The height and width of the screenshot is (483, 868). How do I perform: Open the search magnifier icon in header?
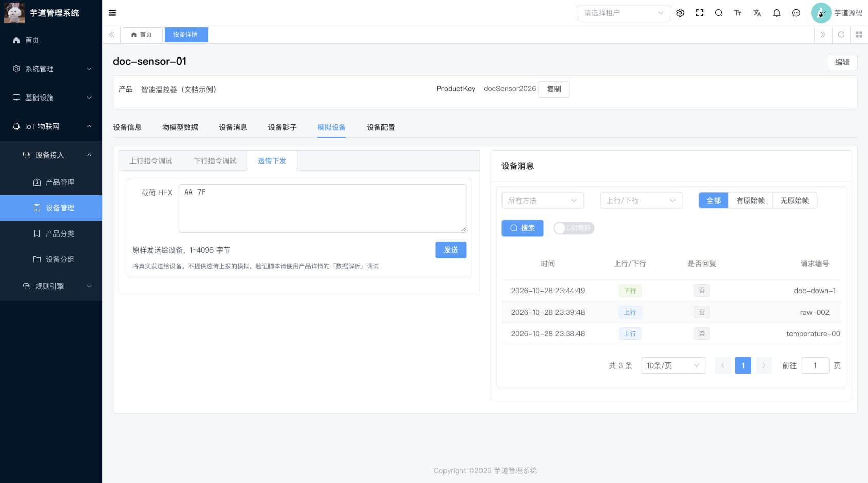tap(719, 13)
